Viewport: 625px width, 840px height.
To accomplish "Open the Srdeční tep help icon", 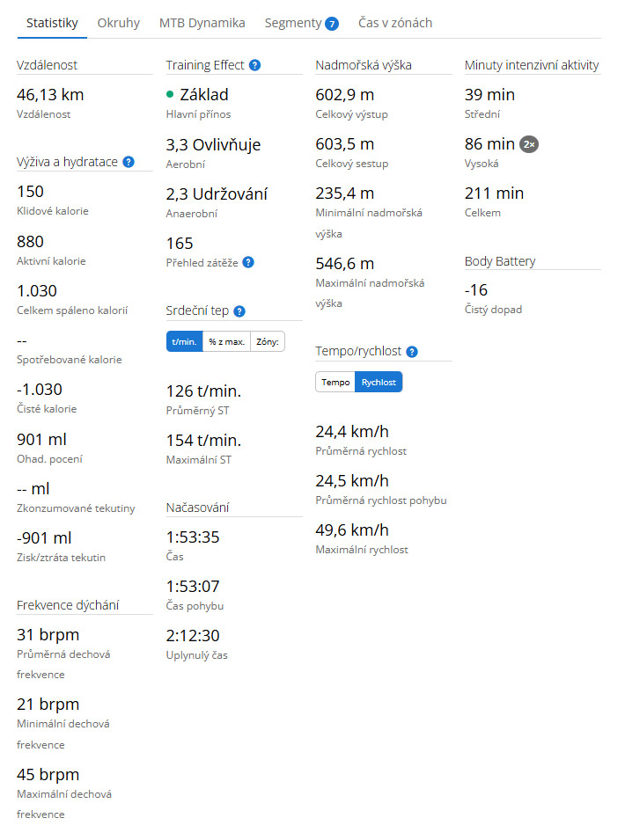I will point(239,311).
